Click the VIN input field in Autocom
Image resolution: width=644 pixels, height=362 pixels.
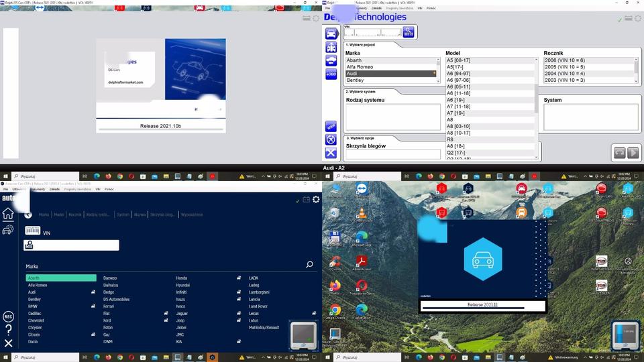pos(72,245)
